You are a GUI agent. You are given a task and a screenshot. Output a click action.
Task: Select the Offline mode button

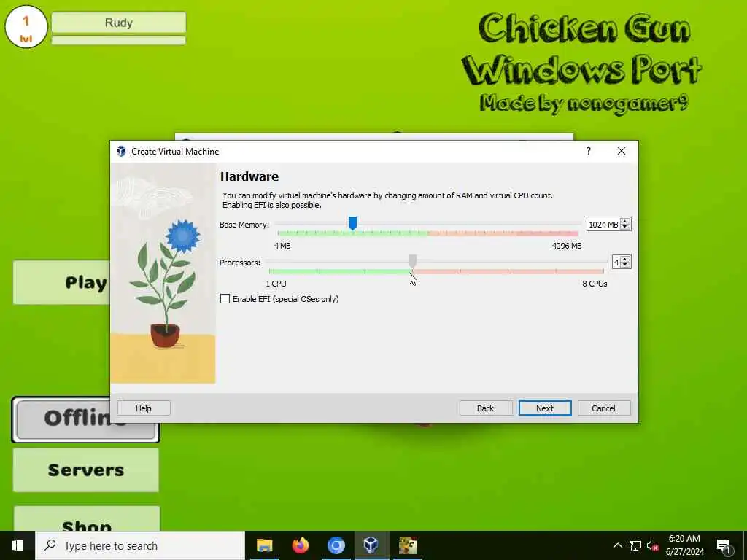[63, 420]
